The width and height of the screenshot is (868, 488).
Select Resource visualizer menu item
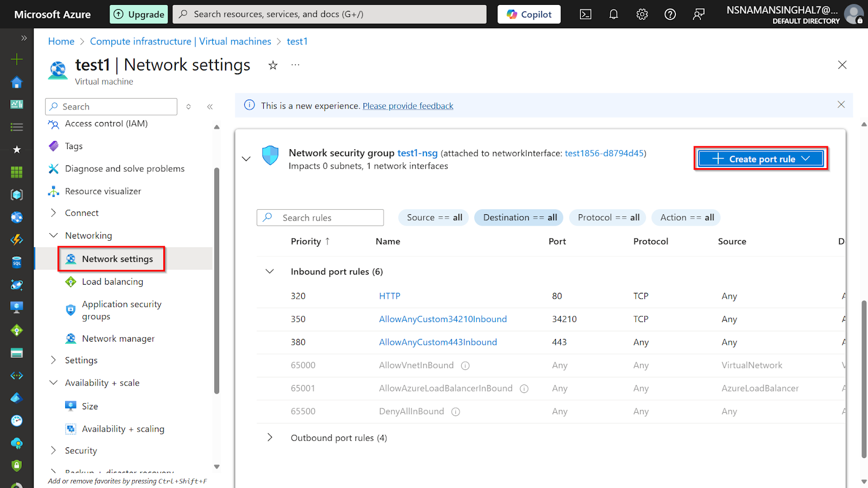tap(103, 191)
